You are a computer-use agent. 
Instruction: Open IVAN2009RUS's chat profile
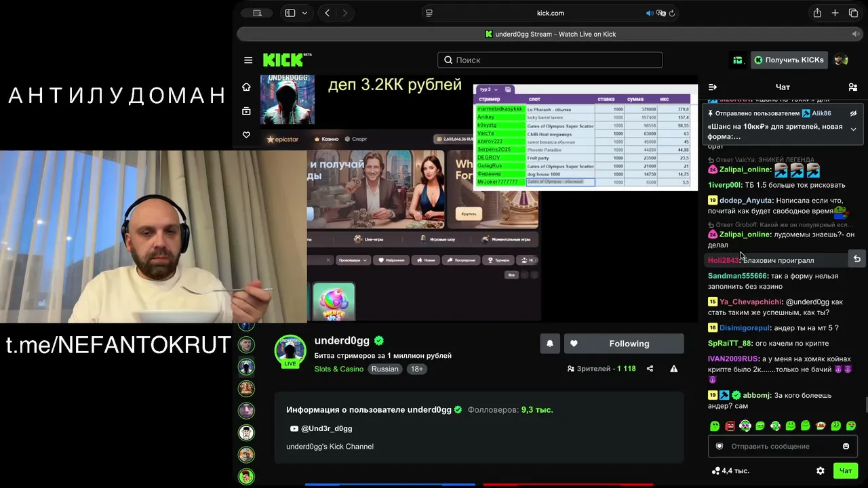[x=733, y=359]
